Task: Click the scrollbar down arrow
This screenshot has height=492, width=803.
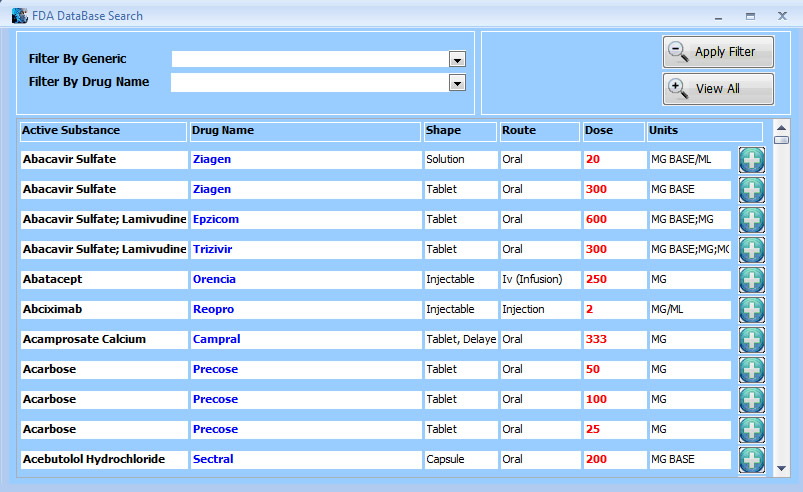Action: (x=781, y=468)
